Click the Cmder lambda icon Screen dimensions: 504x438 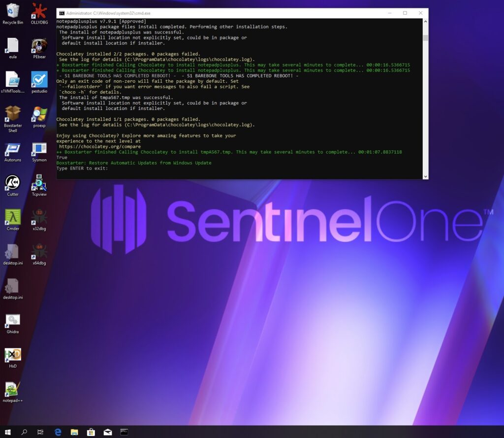(x=13, y=217)
